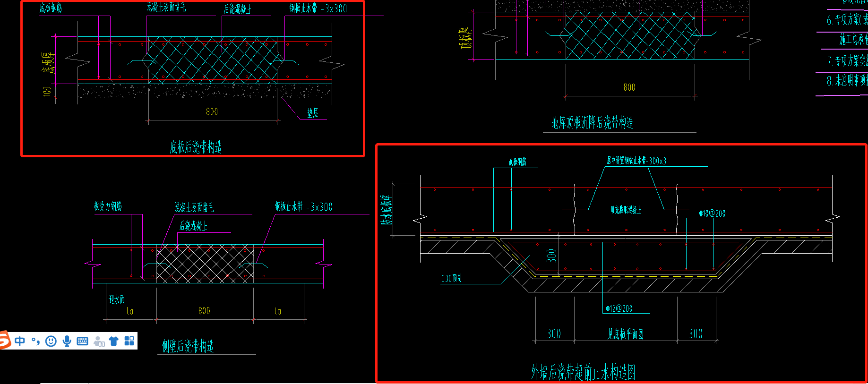Viewport: 868px width, 384px height.
Task: Open the IME toolbox grid icon
Action: pyautogui.click(x=129, y=341)
